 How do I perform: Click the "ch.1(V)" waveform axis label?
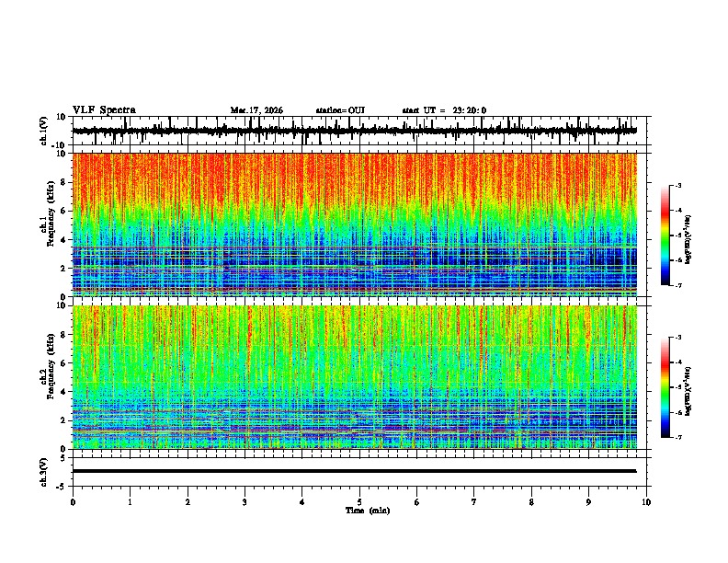(x=43, y=131)
